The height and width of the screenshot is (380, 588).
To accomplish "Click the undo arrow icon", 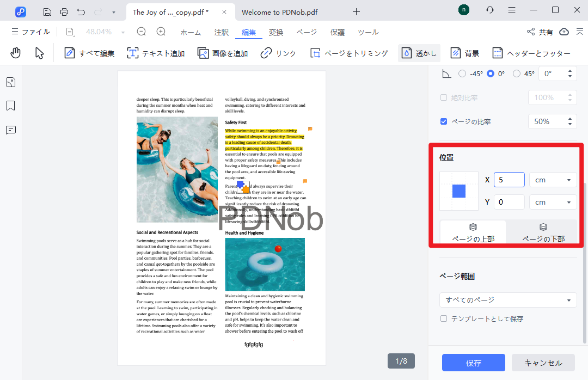I will (x=81, y=11).
